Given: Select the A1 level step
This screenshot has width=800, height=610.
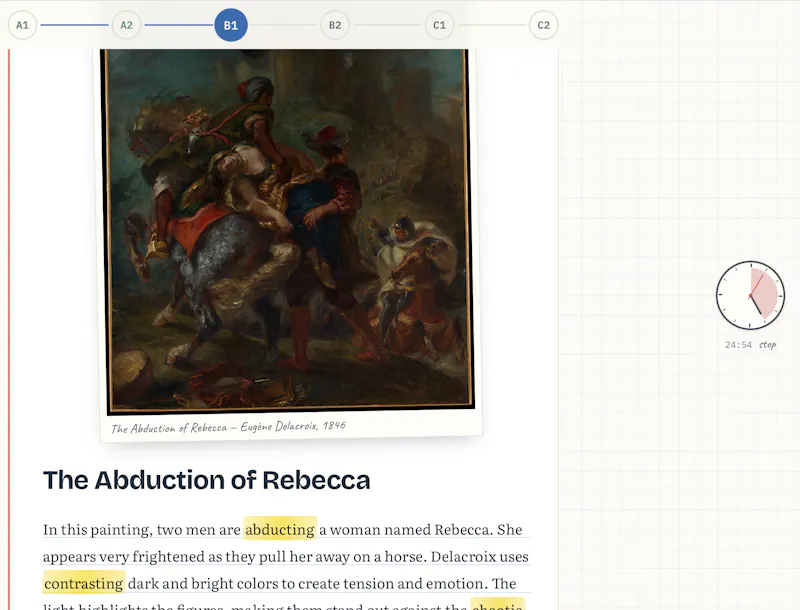Looking at the screenshot, I should pos(22,25).
